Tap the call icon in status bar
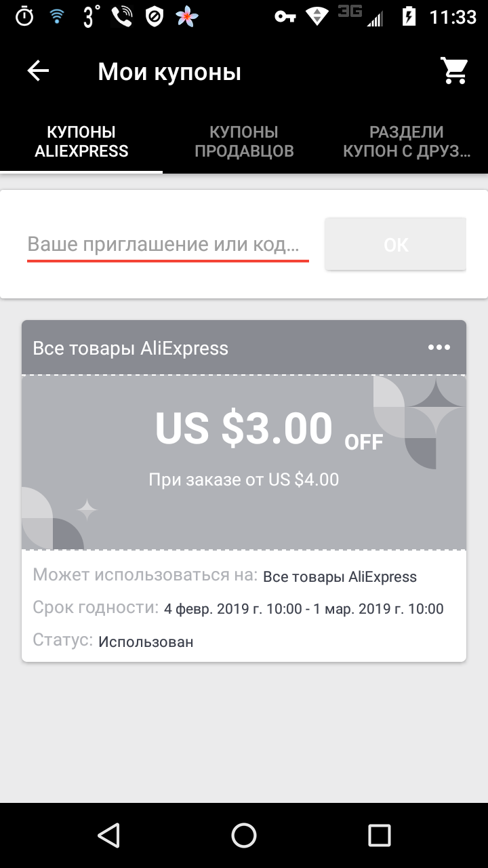The image size is (488, 868). [x=122, y=17]
